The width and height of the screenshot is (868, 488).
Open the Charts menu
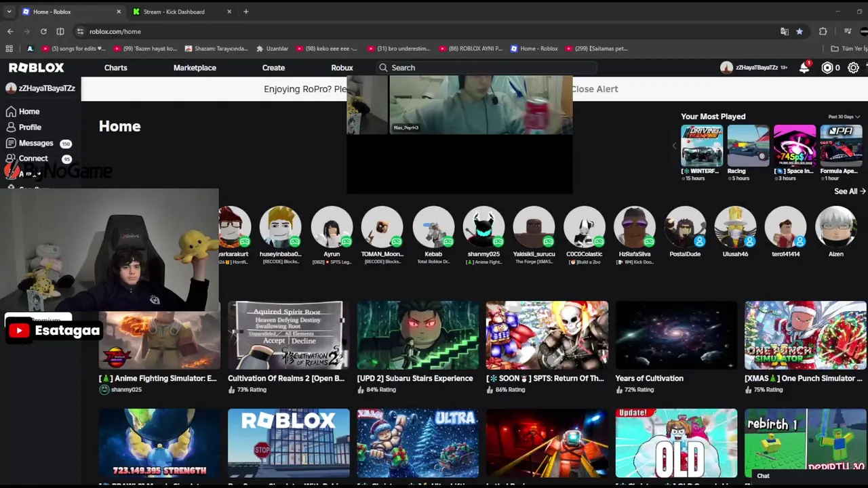116,68
